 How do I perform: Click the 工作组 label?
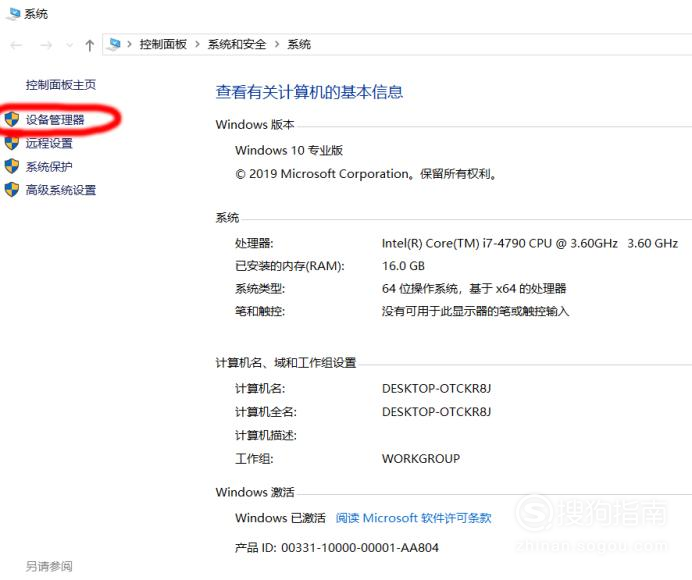click(254, 459)
